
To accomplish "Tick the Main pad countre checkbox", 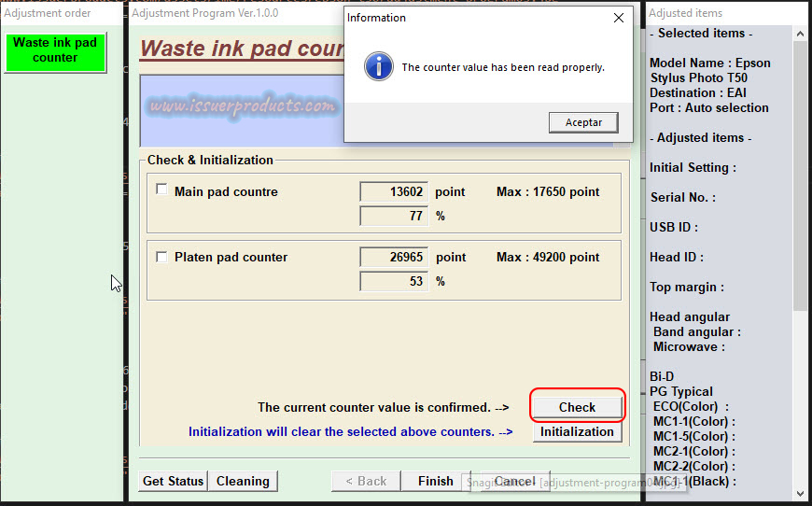I will 161,190.
